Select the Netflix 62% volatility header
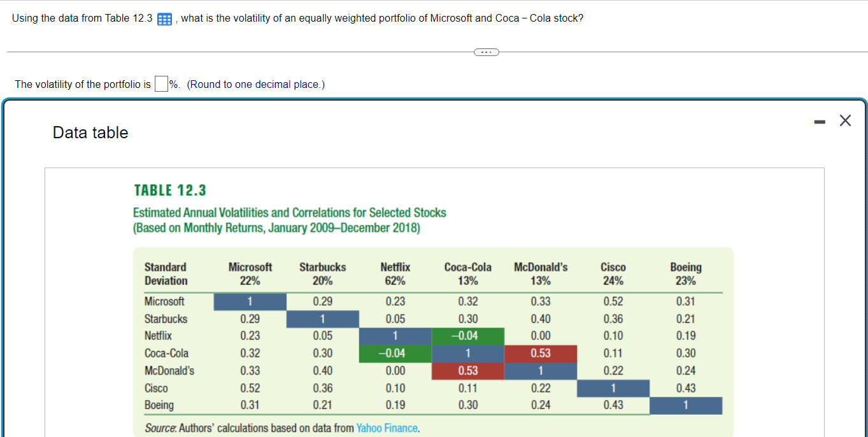The height and width of the screenshot is (437, 868). [x=395, y=272]
